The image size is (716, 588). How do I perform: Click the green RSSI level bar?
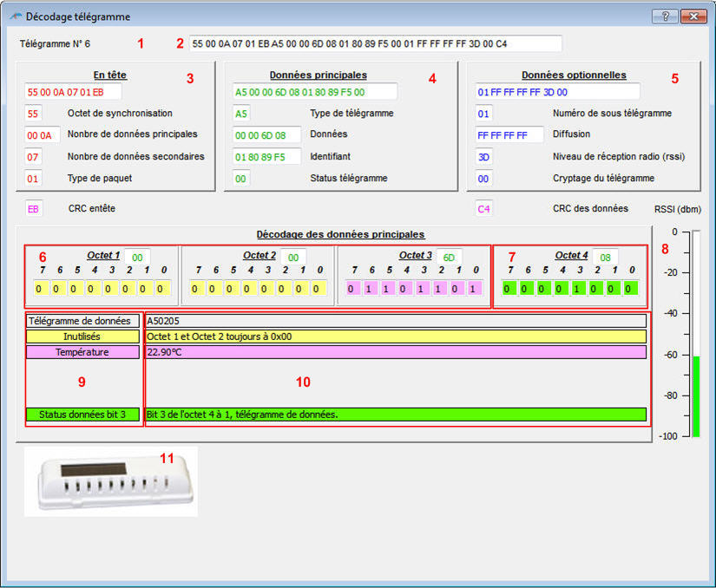pos(697,395)
